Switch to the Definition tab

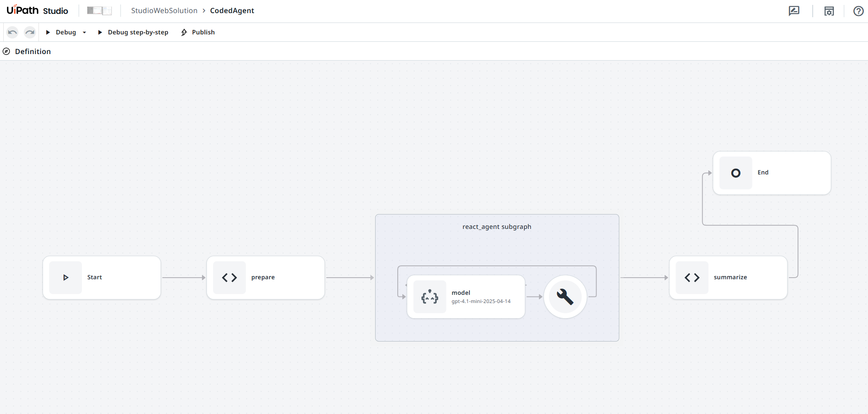click(x=33, y=51)
